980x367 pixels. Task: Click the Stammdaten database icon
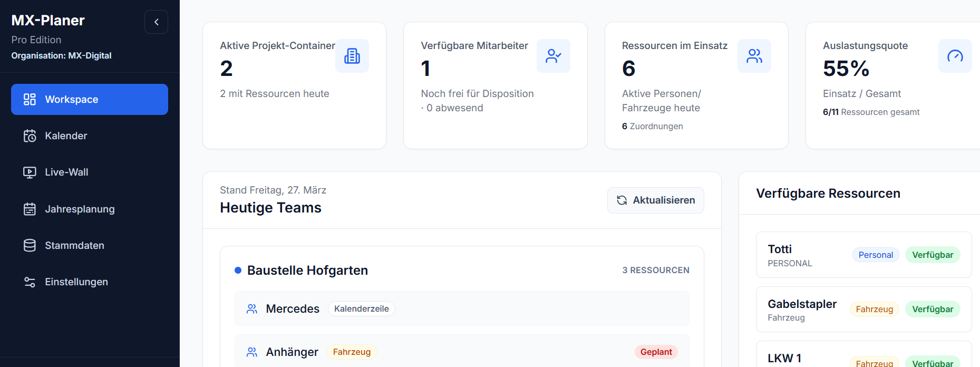coord(30,246)
